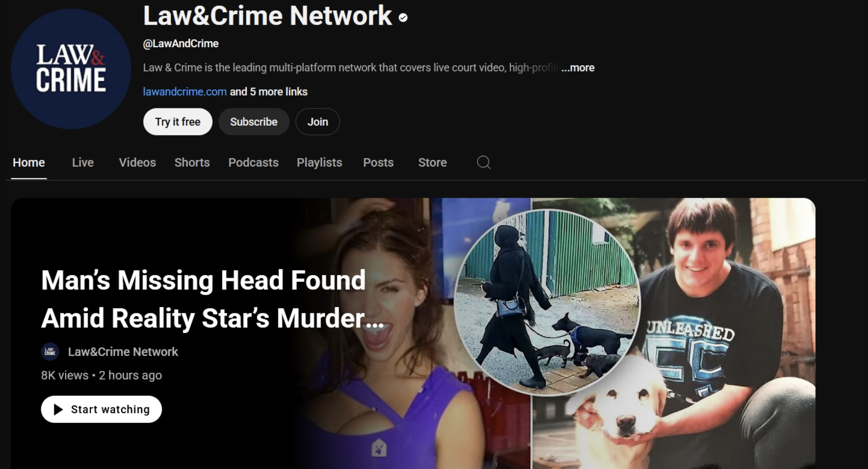Viewport: 868px width, 469px height.
Task: Go to the Shorts tab
Action: 192,162
